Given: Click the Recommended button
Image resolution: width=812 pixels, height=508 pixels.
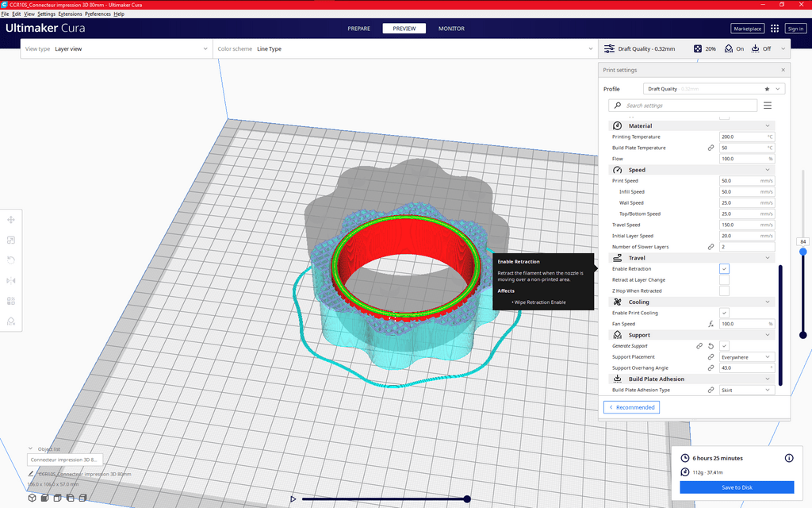Looking at the screenshot, I should tap(631, 407).
